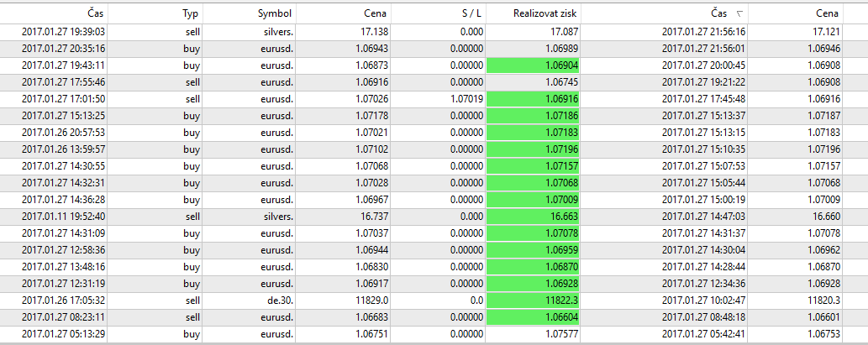Click the descending sort arrow beside Čas
Screen dimensions: 868x345
click(x=739, y=13)
